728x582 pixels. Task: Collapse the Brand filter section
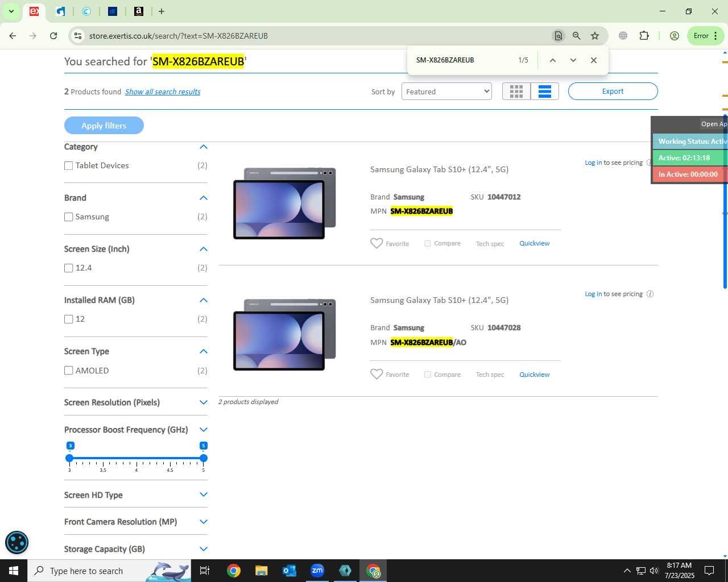tap(204, 198)
